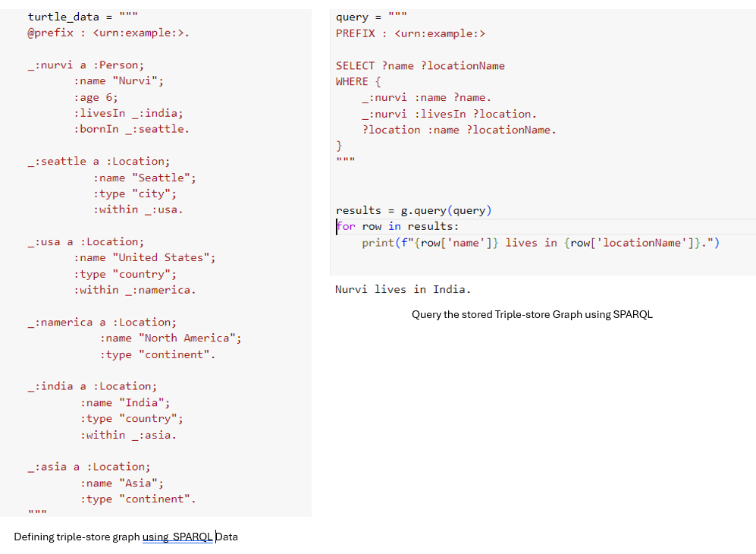Click the '@prefix : <urn:example:>.' line

point(108,33)
